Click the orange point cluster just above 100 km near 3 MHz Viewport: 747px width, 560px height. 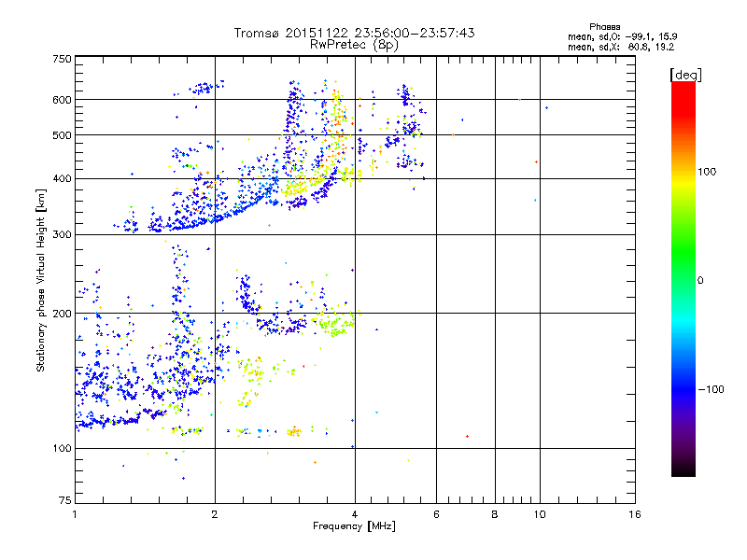[x=294, y=432]
